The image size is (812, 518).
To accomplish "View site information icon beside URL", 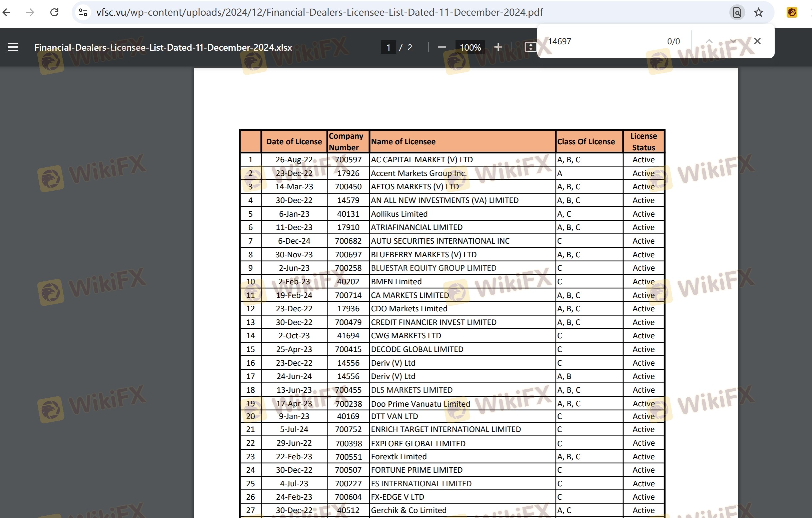I will pyautogui.click(x=83, y=12).
